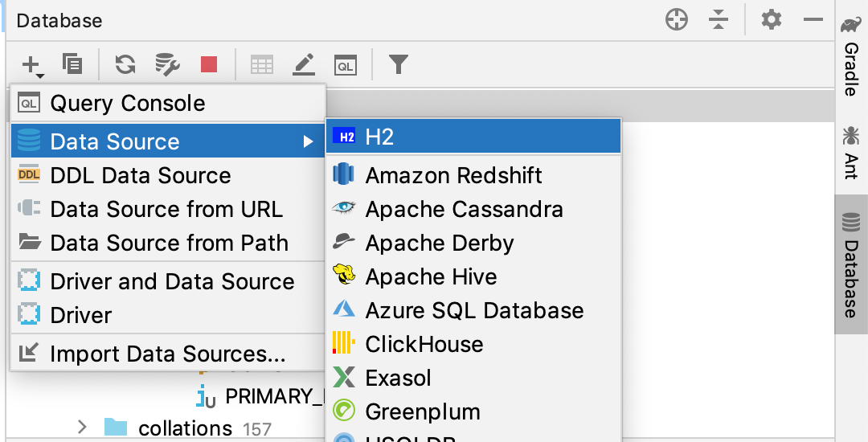
Task: Click the Table editor grid icon
Action: (262, 65)
